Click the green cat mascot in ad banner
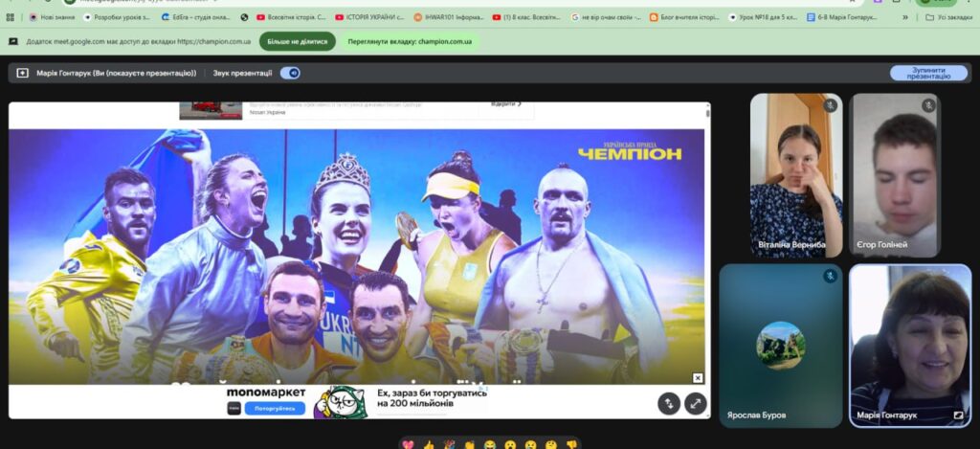980x449 pixels. tap(340, 402)
